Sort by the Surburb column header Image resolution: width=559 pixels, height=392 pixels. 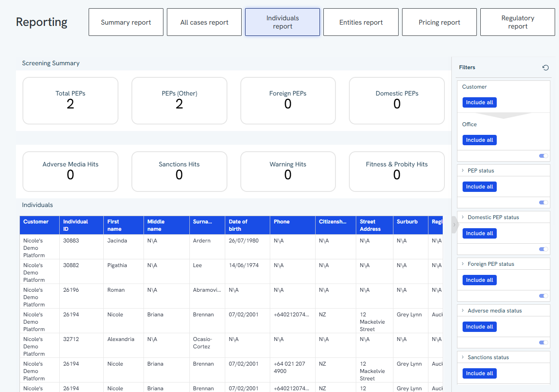[x=411, y=225]
